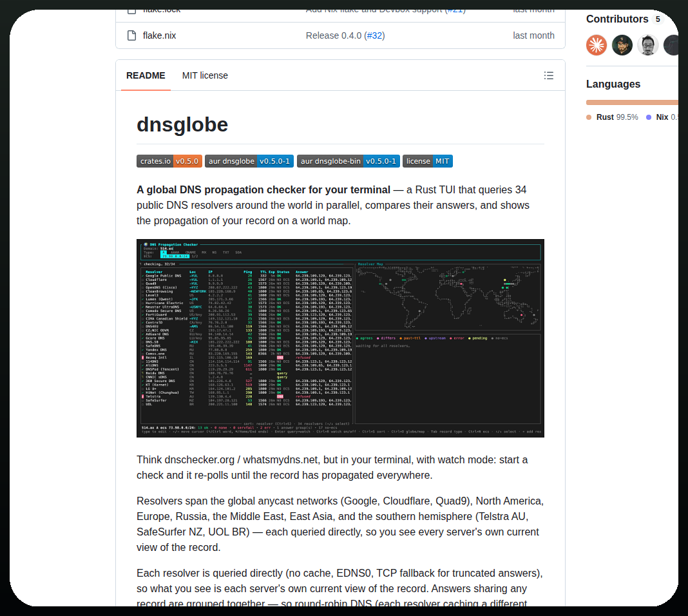
Task: Click the aur dnsglobe-bin v0.5.0-1 badge
Action: 349,161
